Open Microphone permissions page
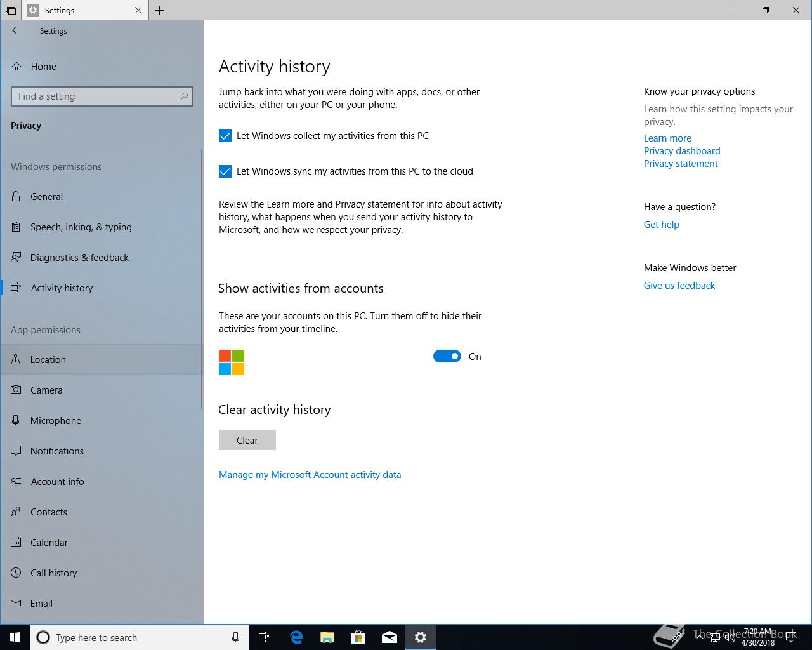The height and width of the screenshot is (650, 812). [101, 420]
